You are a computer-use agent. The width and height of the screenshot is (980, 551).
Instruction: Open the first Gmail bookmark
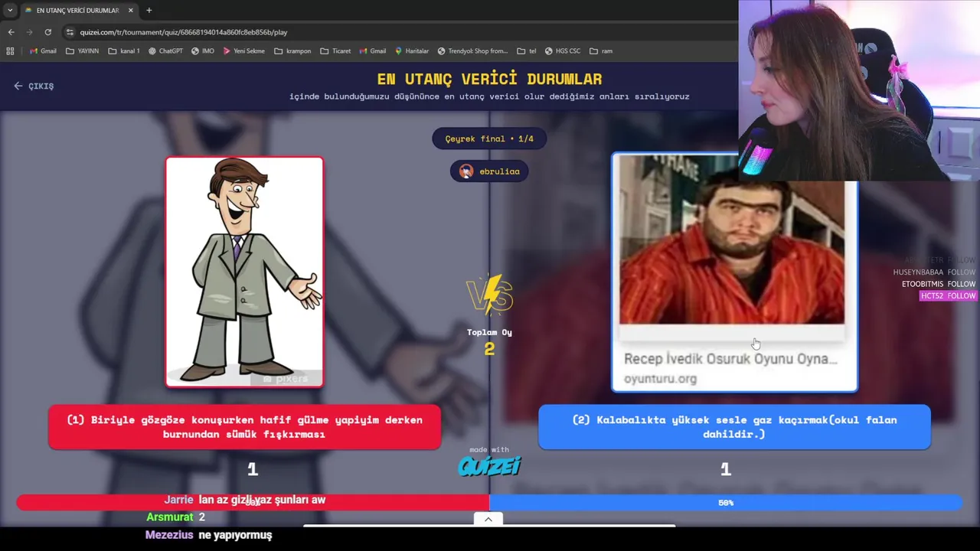click(43, 51)
